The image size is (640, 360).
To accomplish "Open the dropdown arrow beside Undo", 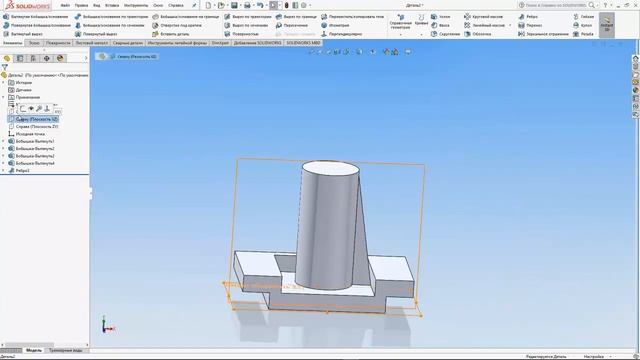I will pyautogui.click(x=266, y=6).
